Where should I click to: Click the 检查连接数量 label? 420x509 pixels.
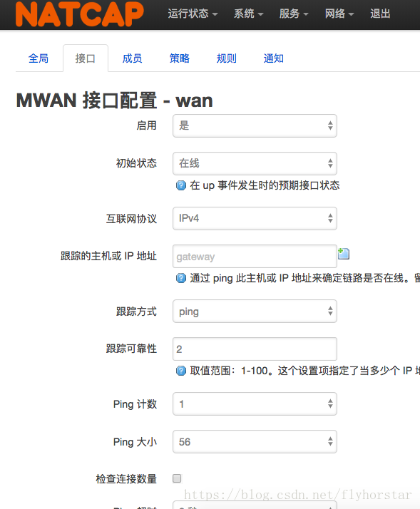point(126,478)
